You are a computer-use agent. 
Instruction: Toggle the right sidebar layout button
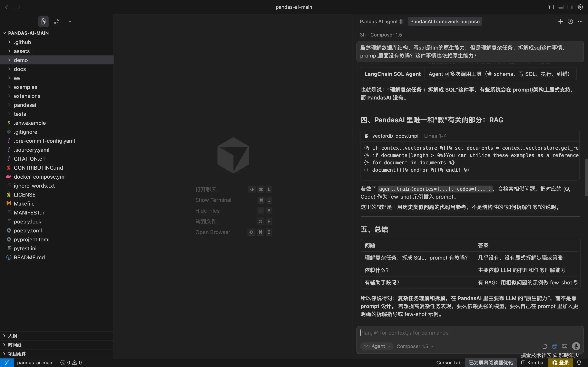point(570,7)
